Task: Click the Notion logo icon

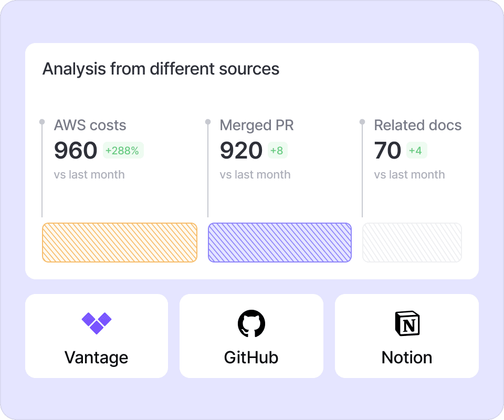Action: [407, 323]
